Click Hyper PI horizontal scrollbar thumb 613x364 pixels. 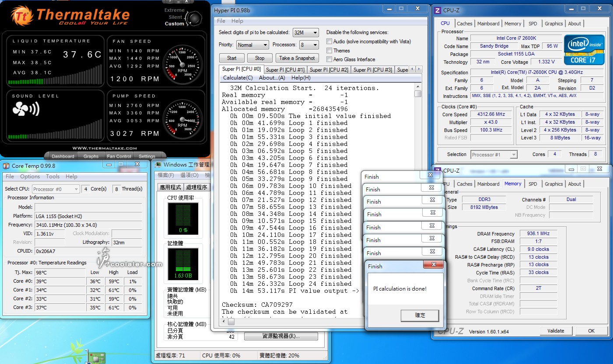point(231,321)
